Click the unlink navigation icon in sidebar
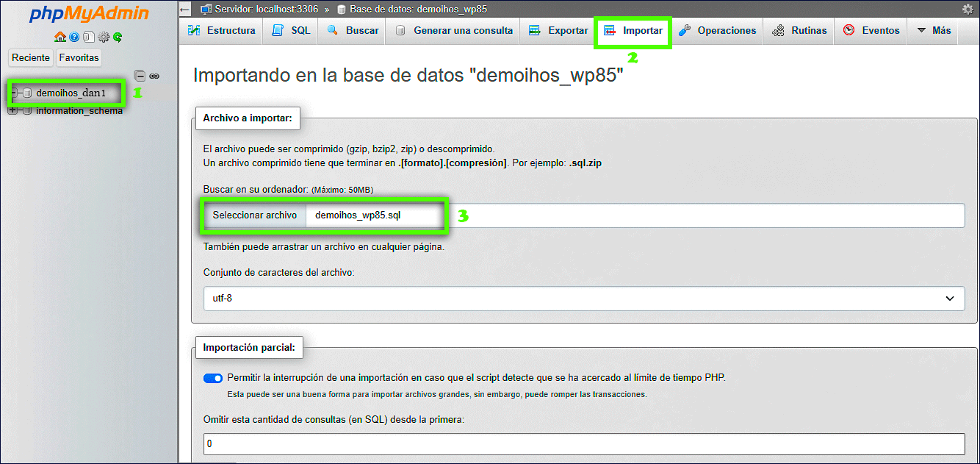The width and height of the screenshot is (980, 464). pos(155,76)
